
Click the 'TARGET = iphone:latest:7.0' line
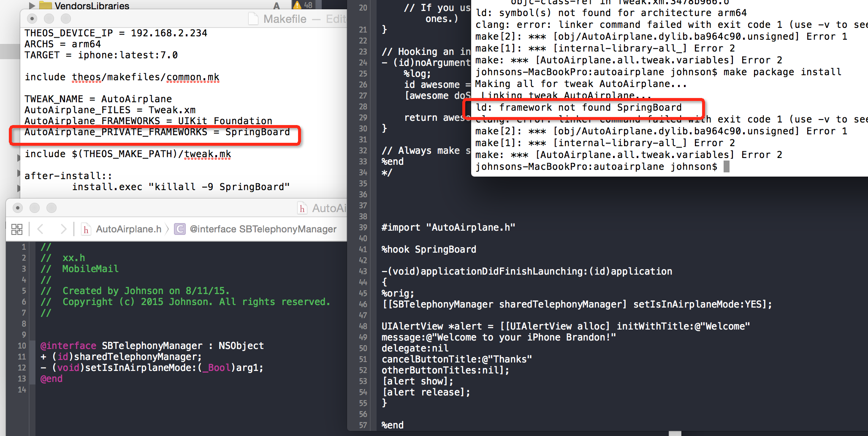click(101, 55)
